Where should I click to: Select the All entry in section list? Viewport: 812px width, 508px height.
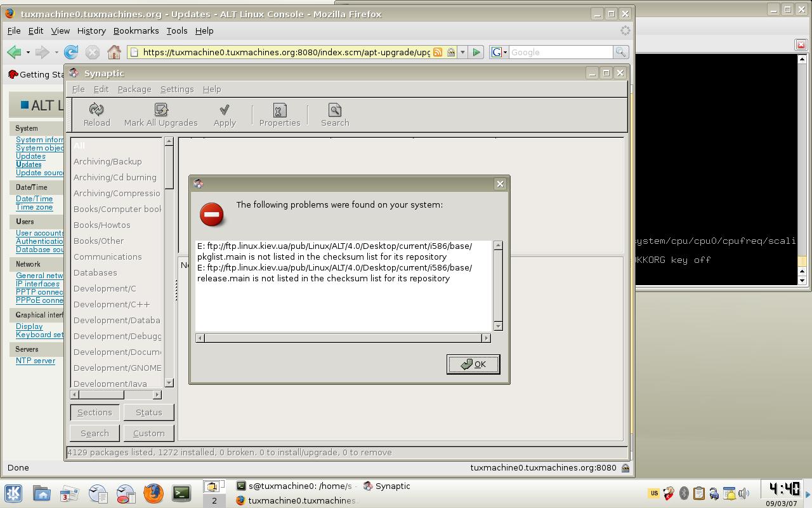tap(79, 145)
